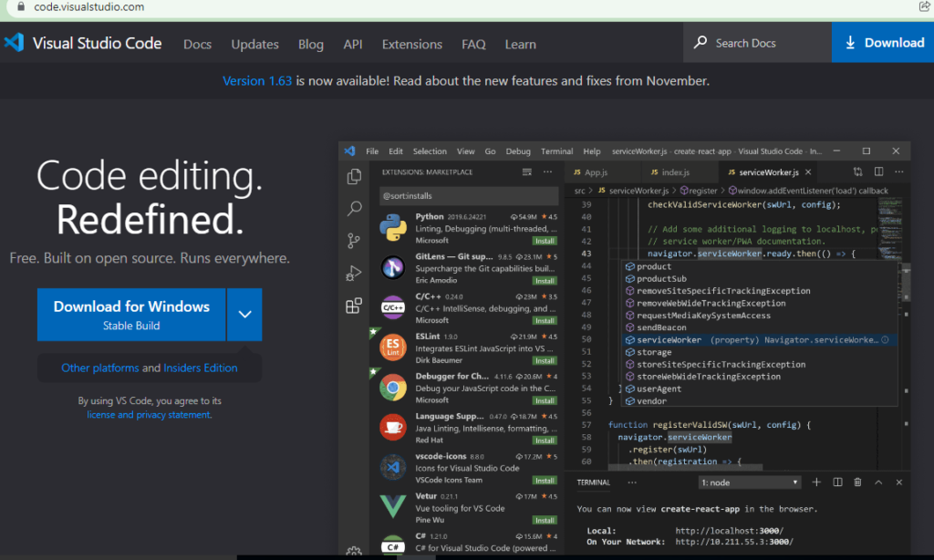
Task: Install the vscode-icons extension
Action: (x=545, y=480)
